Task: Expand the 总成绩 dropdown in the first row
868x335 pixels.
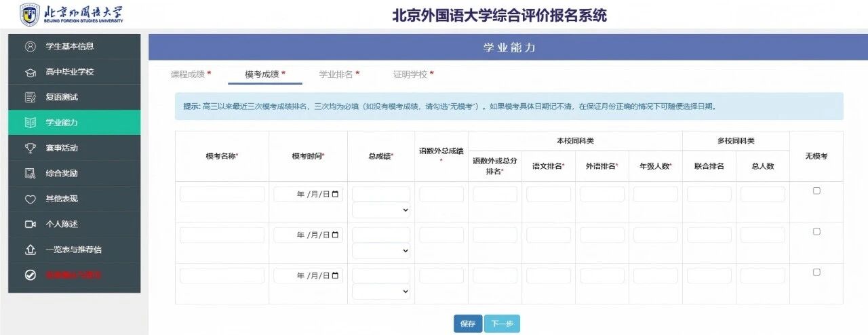Action: (x=381, y=210)
